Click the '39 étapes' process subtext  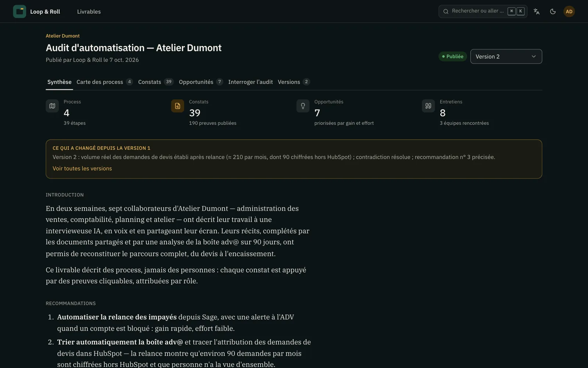(x=75, y=123)
